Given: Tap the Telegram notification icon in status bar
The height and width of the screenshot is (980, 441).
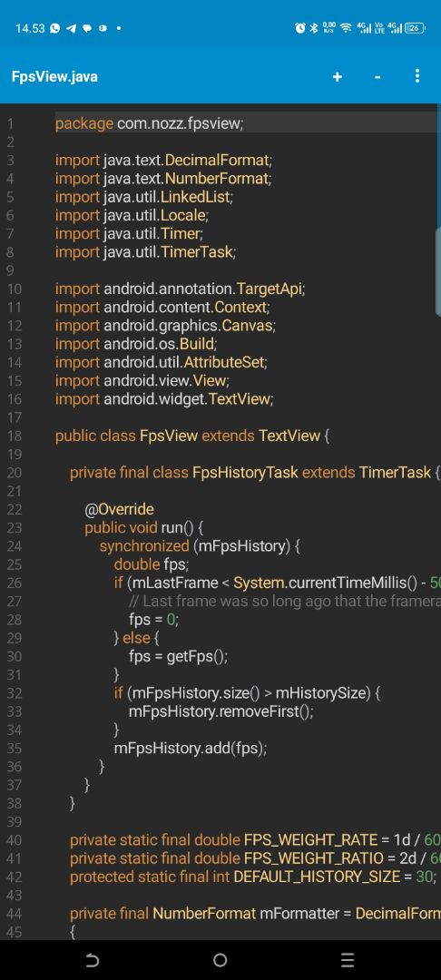Looking at the screenshot, I should (x=71, y=28).
